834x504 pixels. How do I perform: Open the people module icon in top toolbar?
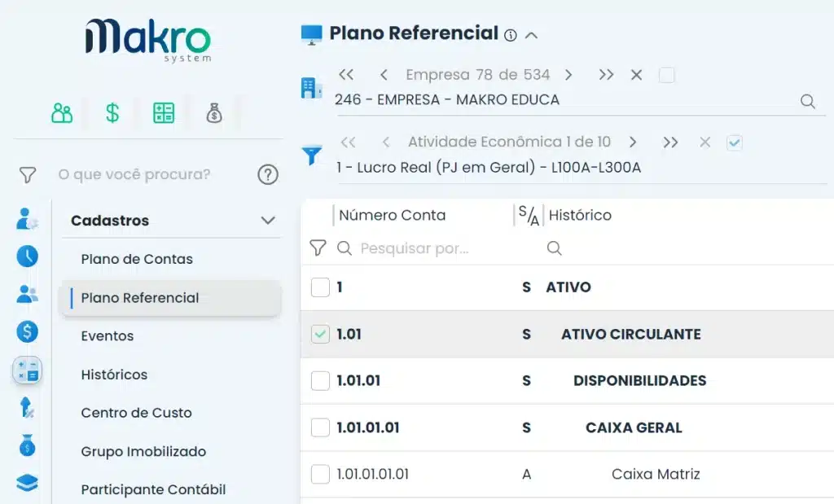(62, 112)
